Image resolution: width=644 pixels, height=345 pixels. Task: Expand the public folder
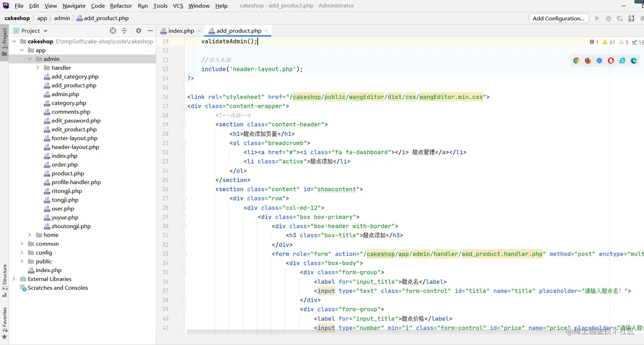(22, 262)
